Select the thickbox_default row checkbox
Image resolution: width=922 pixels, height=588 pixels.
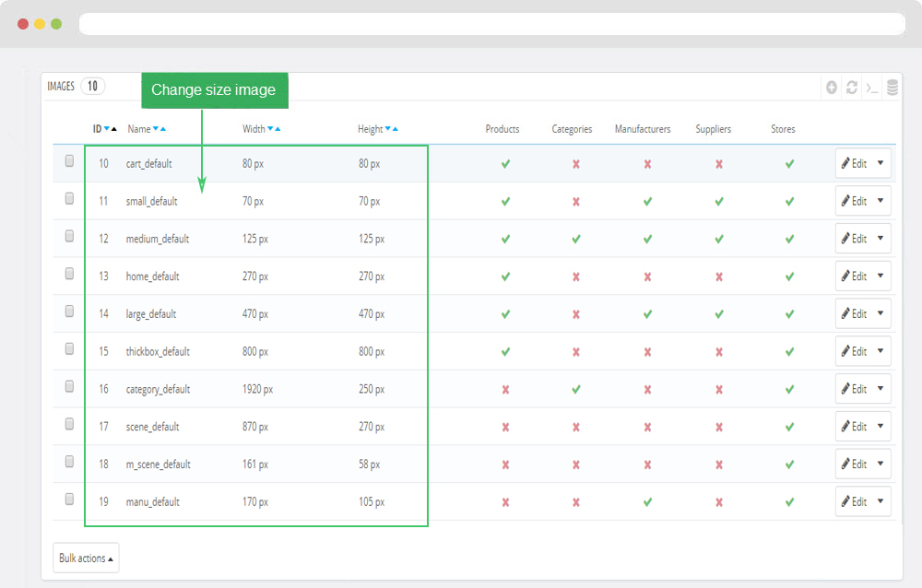tap(69, 348)
